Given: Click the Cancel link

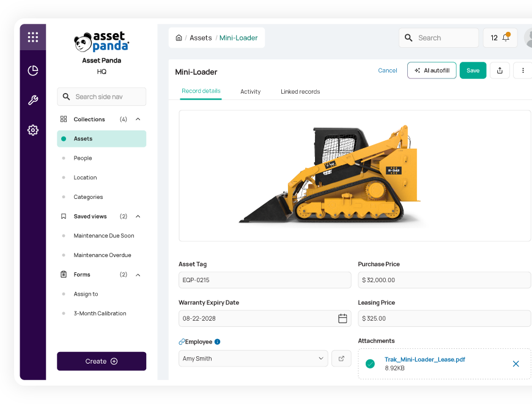Looking at the screenshot, I should click(388, 70).
